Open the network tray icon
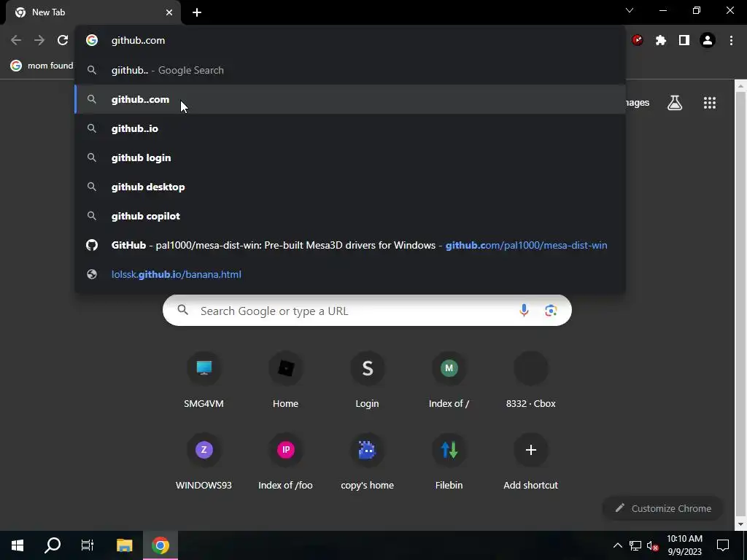Image resolution: width=747 pixels, height=560 pixels. click(635, 545)
